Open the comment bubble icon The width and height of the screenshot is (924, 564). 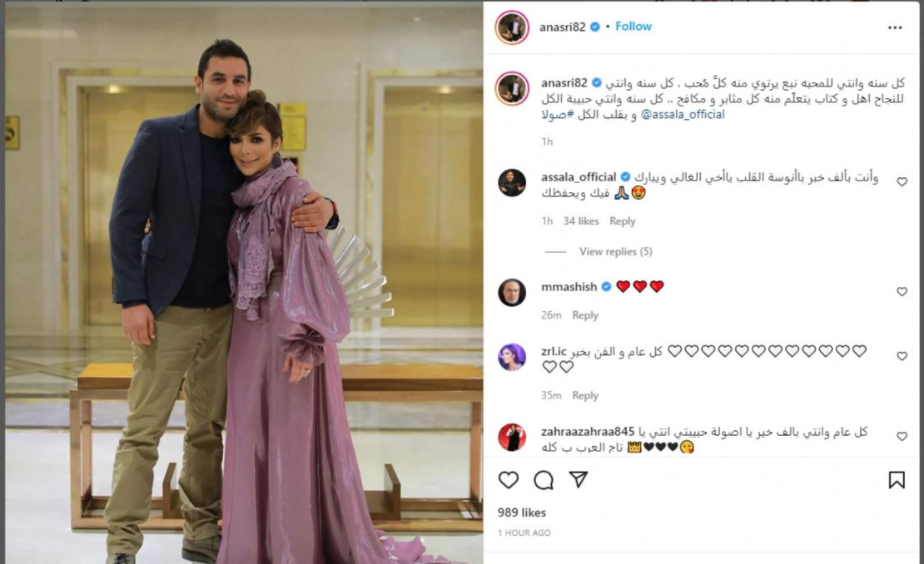point(544,481)
